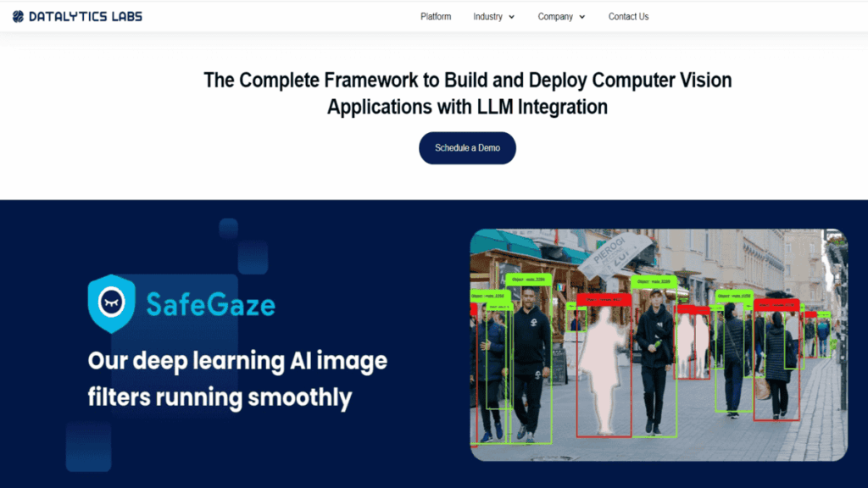Open the Datalytics Labs home wordmark

click(86, 17)
